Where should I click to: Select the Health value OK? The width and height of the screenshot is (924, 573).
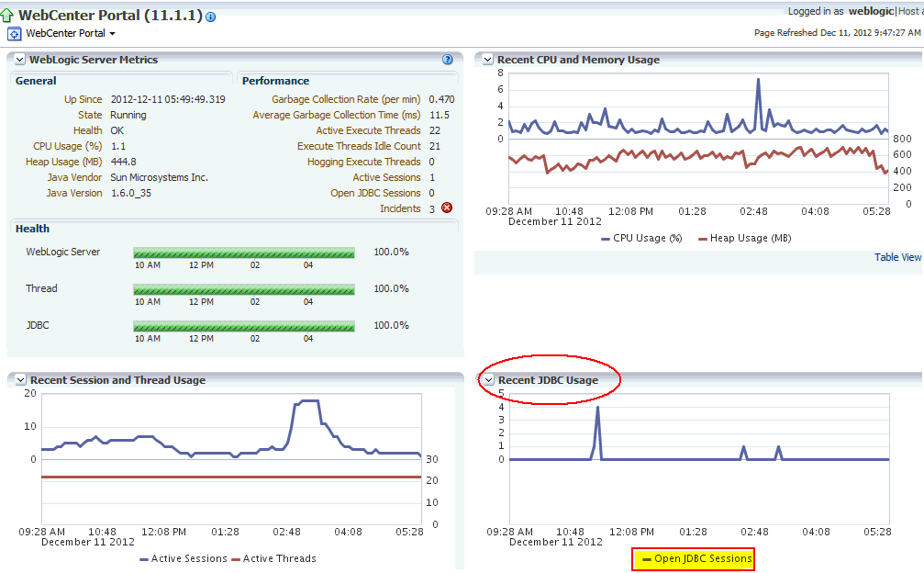[117, 130]
